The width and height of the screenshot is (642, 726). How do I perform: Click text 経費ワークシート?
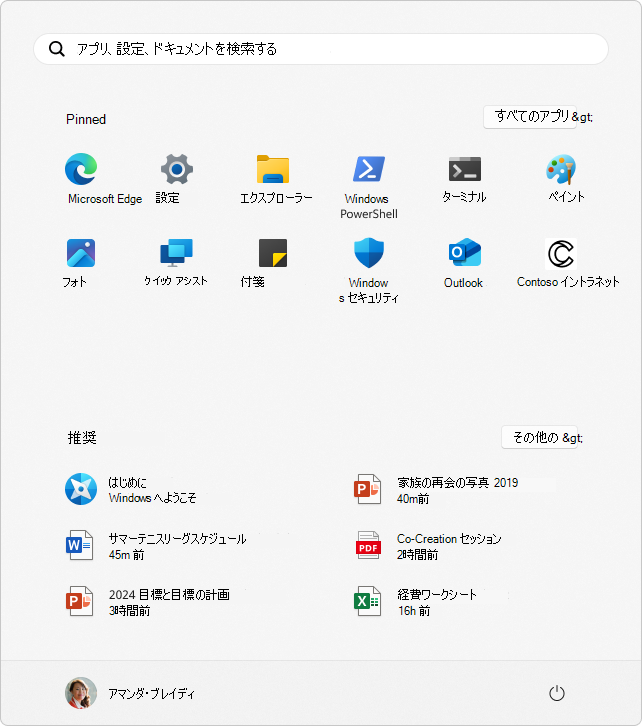pyautogui.click(x=437, y=595)
